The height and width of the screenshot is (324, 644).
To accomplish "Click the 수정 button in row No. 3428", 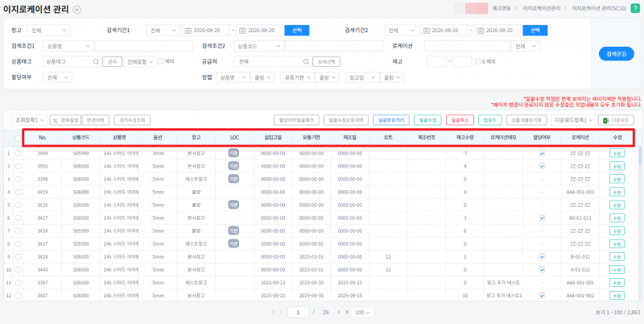I will click(x=617, y=256).
